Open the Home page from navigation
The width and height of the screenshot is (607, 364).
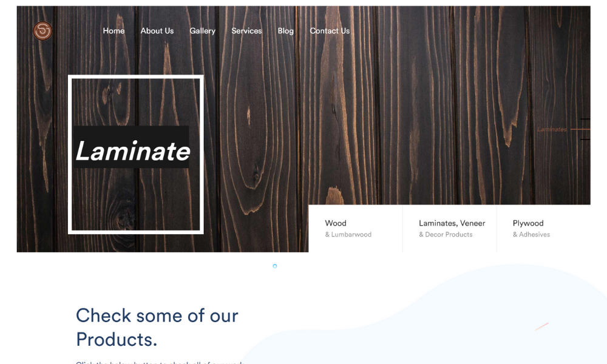[114, 31]
